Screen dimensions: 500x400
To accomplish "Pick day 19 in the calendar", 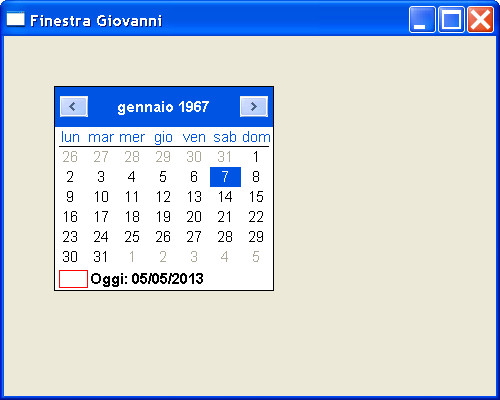I will coord(163,217).
